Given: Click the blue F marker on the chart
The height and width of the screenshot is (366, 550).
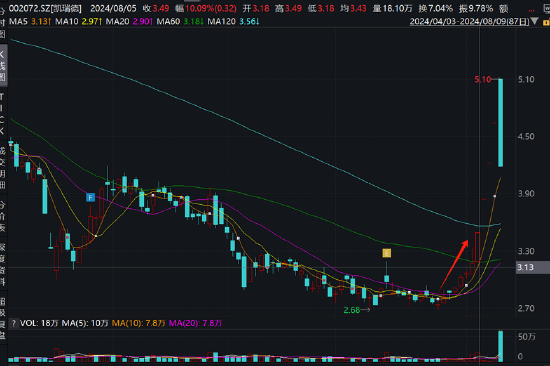Looking at the screenshot, I should point(90,198).
